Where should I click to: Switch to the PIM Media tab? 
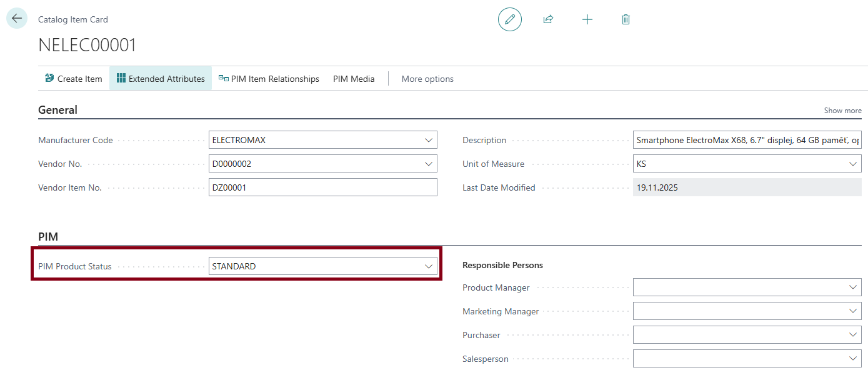pyautogui.click(x=353, y=78)
